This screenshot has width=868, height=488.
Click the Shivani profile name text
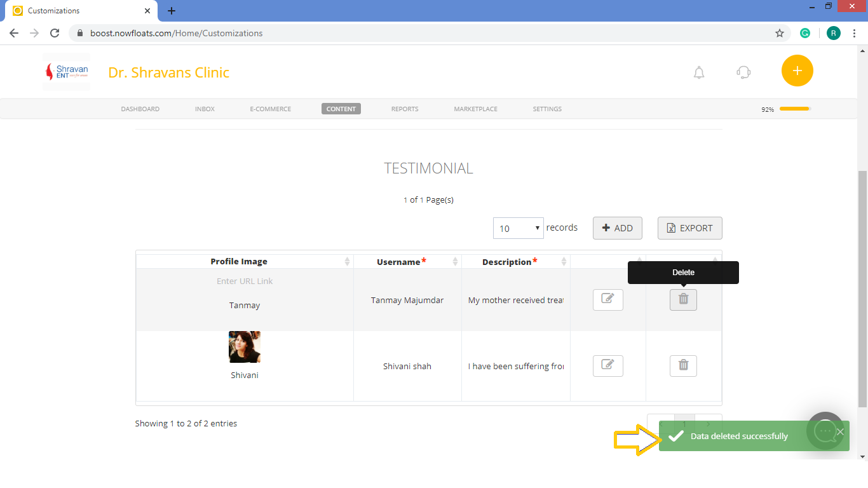245,375
